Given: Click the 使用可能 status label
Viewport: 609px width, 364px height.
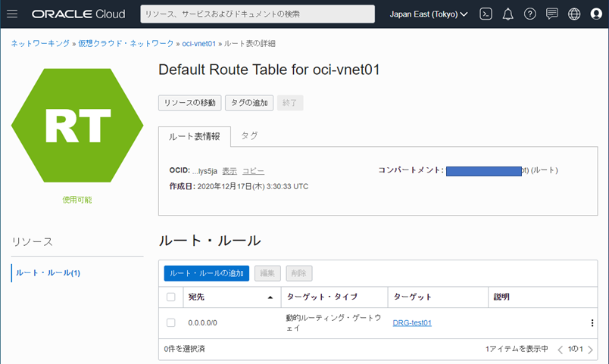Looking at the screenshot, I should [77, 200].
